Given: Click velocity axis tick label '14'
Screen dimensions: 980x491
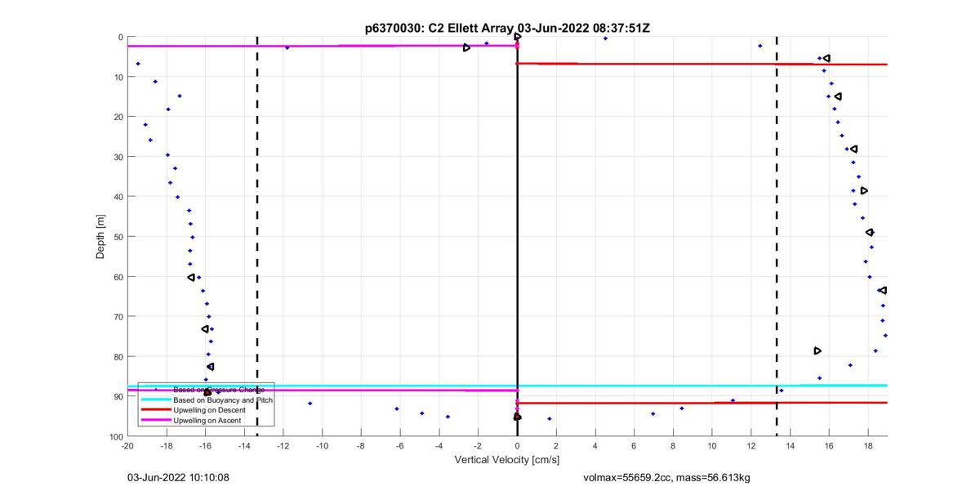Looking at the screenshot, I should [791, 447].
